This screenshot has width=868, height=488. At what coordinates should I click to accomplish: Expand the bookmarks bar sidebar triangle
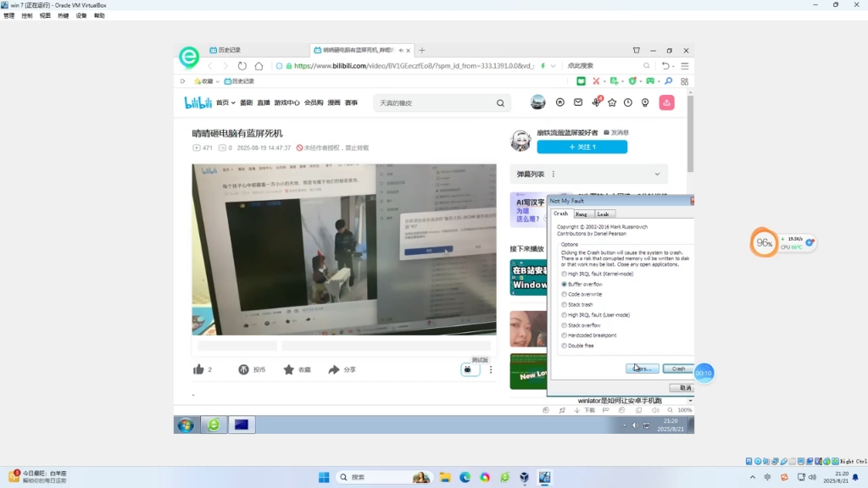tap(182, 81)
